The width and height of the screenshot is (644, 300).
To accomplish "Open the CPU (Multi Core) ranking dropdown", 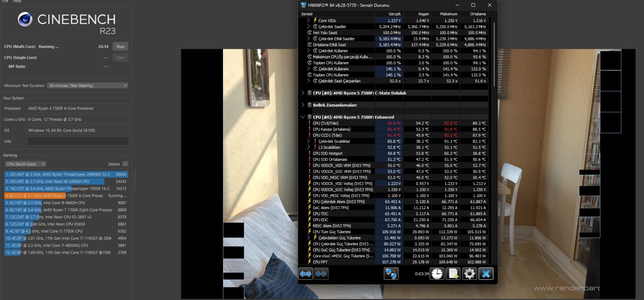I will click(25, 164).
